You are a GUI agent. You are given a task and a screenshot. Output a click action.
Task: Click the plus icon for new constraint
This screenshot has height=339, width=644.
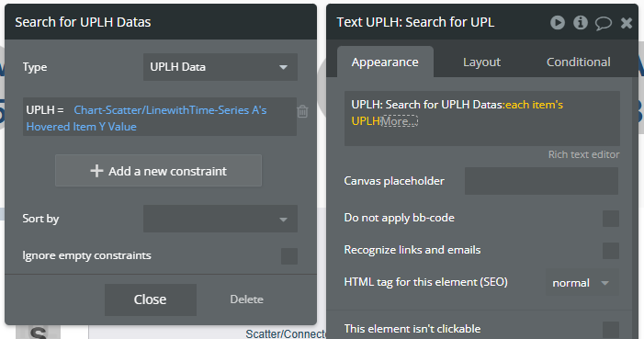click(x=96, y=171)
